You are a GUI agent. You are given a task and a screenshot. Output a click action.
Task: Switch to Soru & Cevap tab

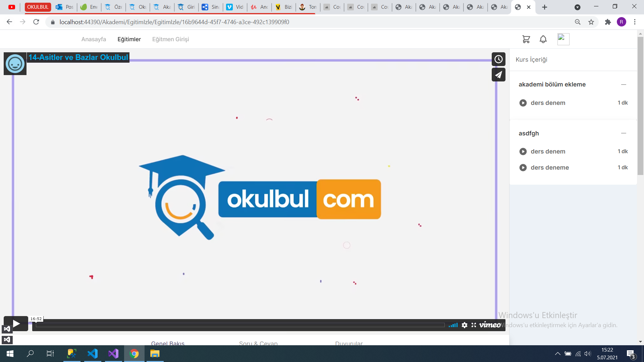[x=258, y=343]
